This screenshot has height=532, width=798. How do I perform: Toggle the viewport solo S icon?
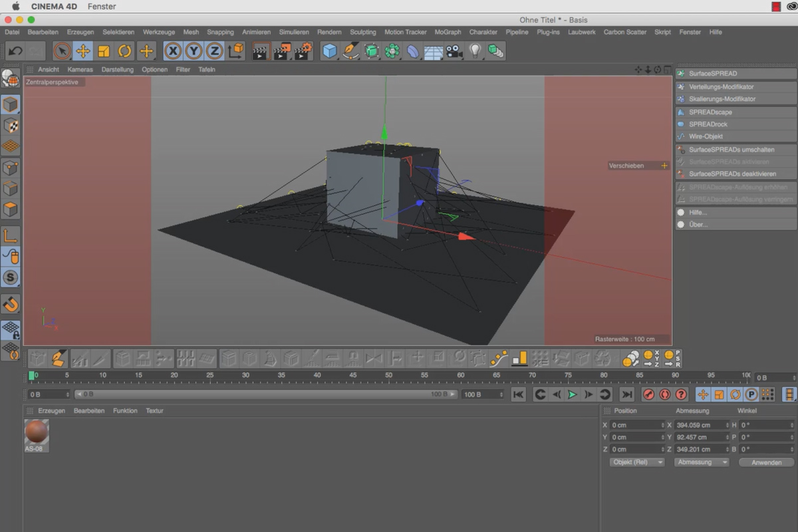coord(11,277)
